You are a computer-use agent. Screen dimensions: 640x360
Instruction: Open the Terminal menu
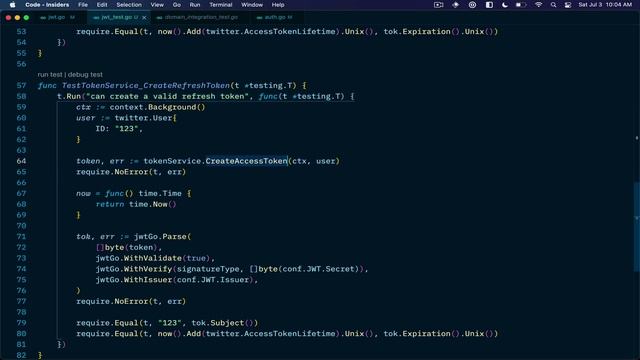(221, 5)
